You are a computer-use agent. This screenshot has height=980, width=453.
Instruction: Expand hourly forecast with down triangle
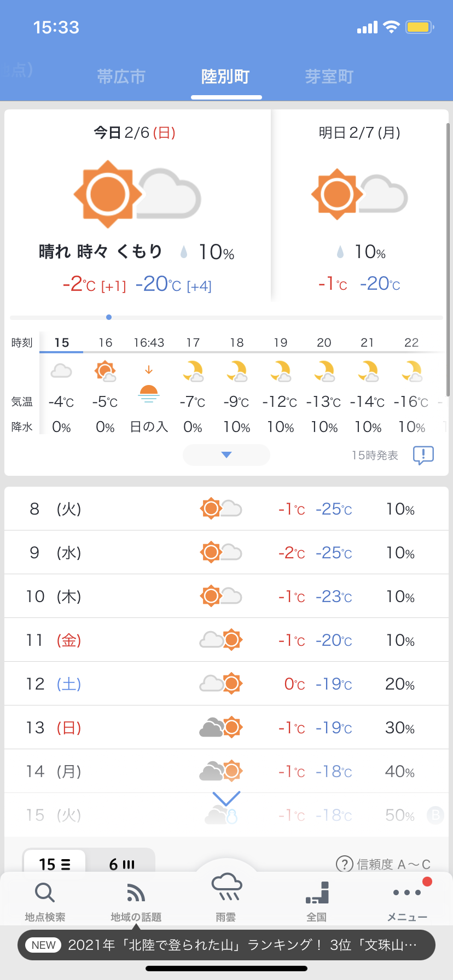point(226,455)
